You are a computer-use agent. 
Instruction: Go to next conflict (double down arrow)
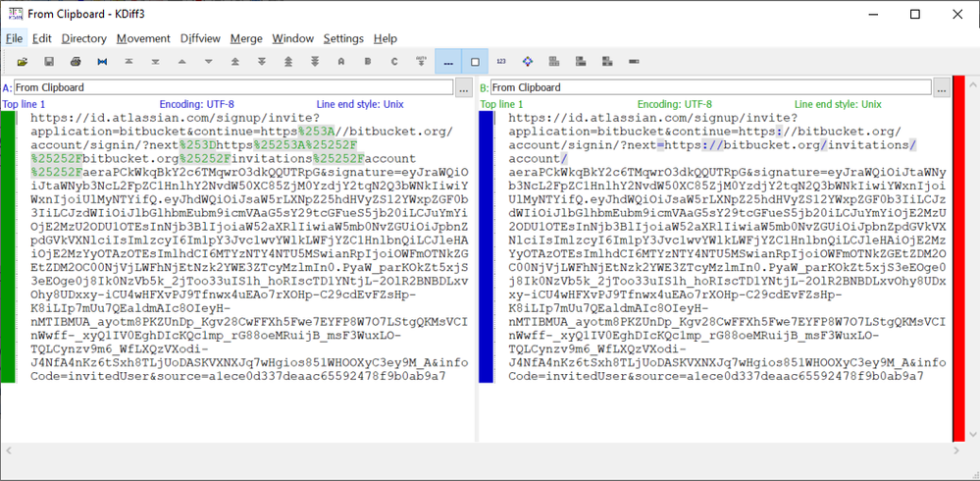click(x=262, y=62)
